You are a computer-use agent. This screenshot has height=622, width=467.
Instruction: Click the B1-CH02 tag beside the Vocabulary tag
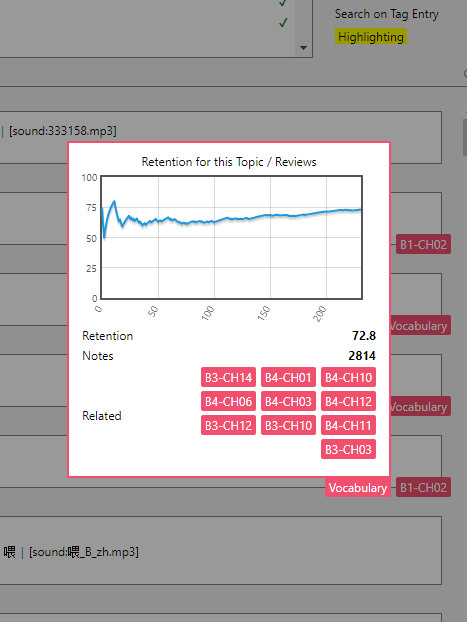(423, 487)
